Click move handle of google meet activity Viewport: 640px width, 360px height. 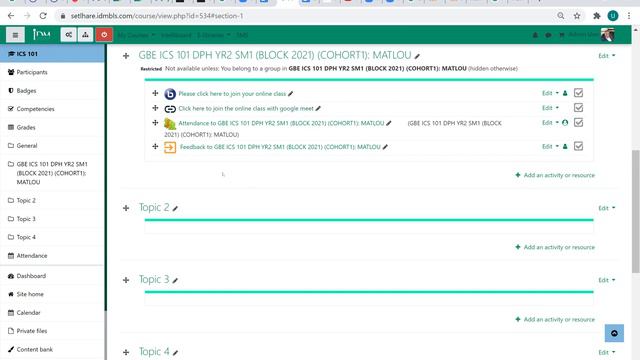155,108
